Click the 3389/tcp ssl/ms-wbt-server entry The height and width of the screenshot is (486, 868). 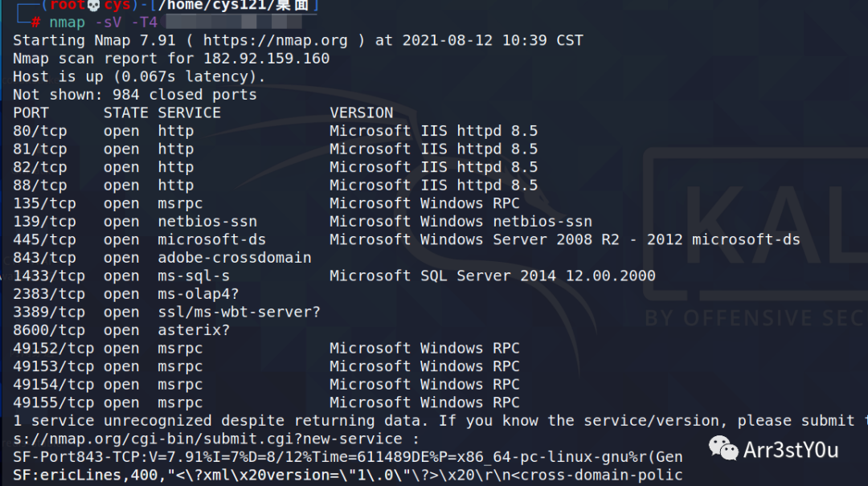tap(166, 312)
